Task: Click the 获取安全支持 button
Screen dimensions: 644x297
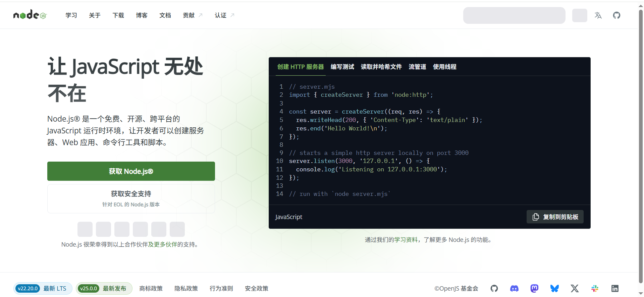Action: click(x=131, y=199)
